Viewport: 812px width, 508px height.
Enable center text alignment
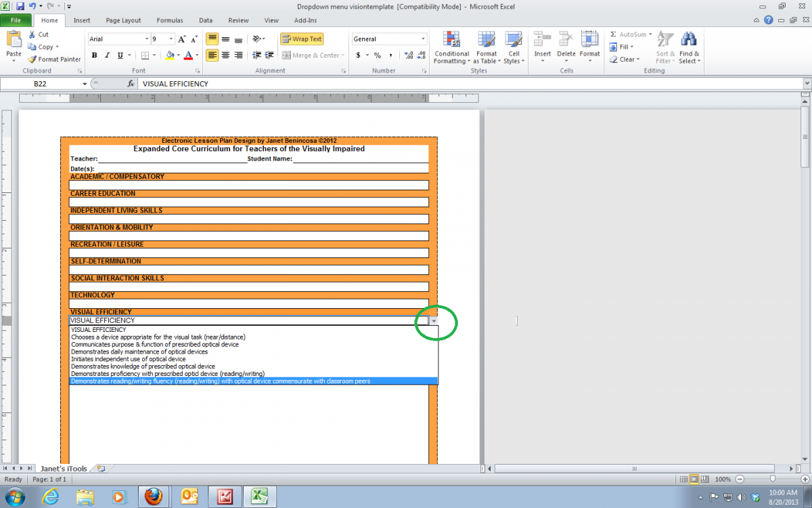point(224,55)
